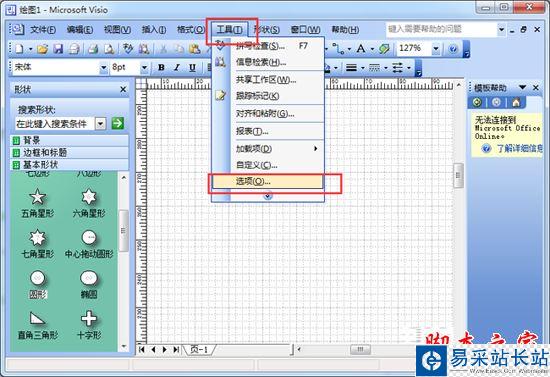The width and height of the screenshot is (550, 377).
Task: Click the New drawing icon
Action: coord(19,49)
